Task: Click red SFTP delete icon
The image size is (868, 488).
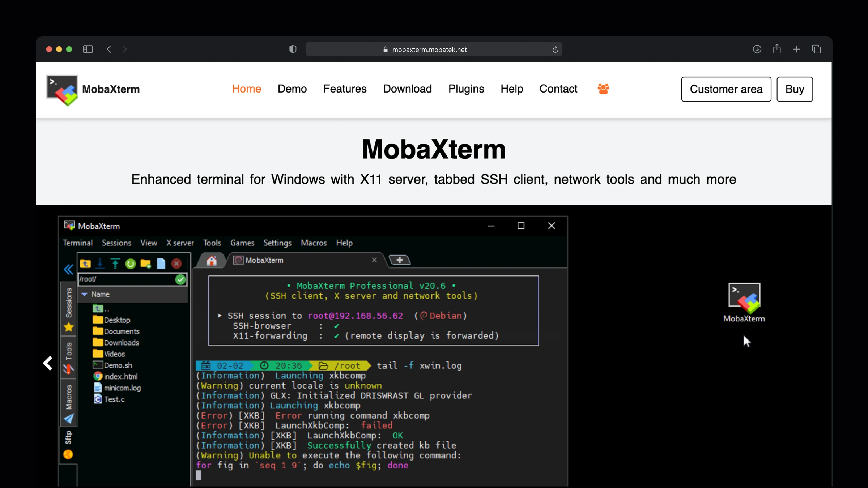Action: [x=176, y=264]
